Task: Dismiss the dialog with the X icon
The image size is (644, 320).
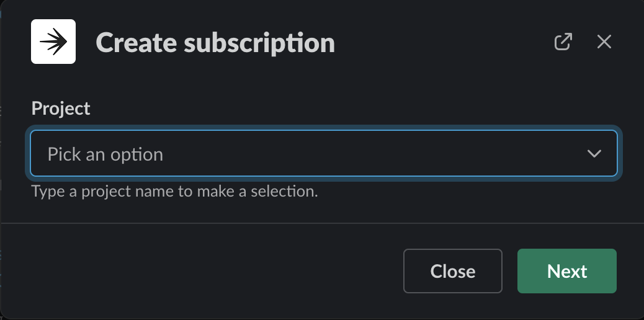Action: point(604,42)
